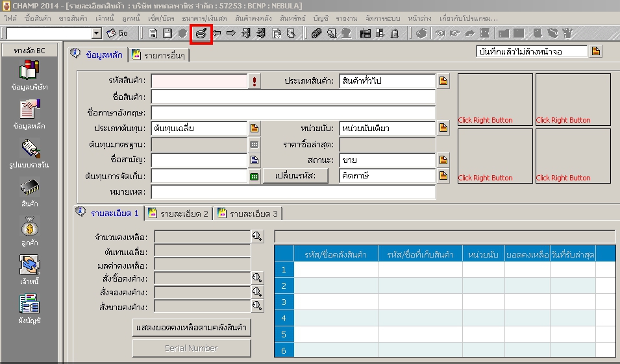The image size is (620, 364).
Task: Open the คิดภาษี selection list icon
Action: pos(443,176)
